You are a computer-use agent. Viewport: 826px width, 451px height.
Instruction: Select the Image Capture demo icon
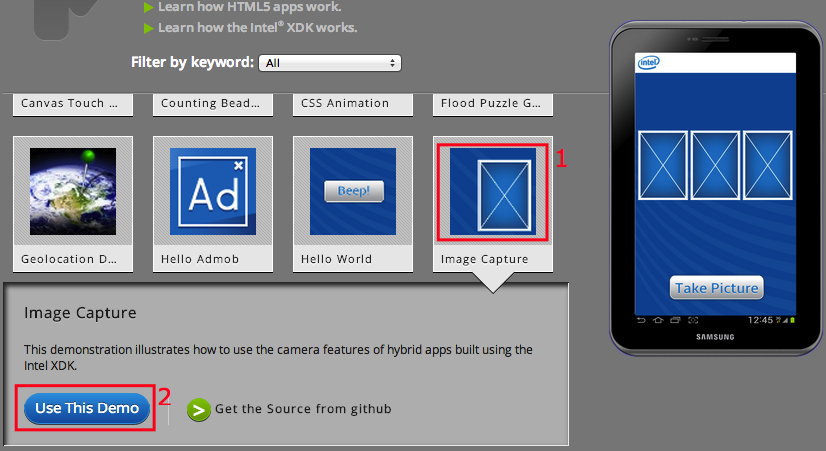pyautogui.click(x=493, y=191)
